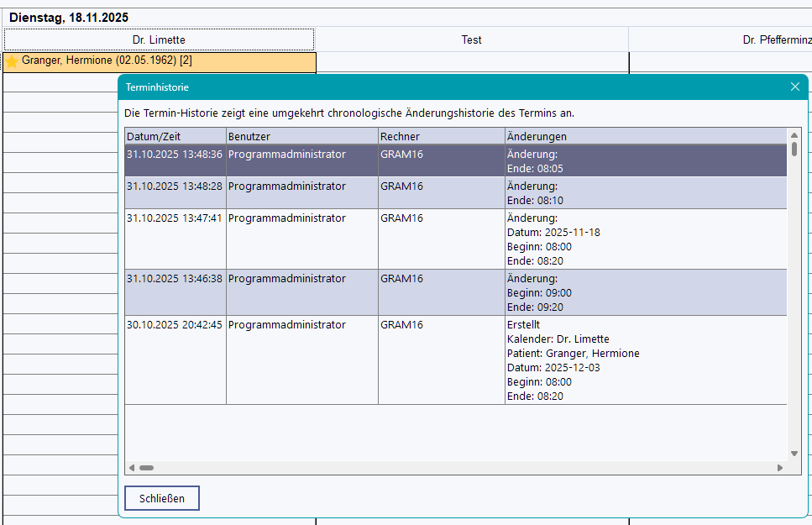
Task: Click the Rechner column header
Action: (441, 136)
